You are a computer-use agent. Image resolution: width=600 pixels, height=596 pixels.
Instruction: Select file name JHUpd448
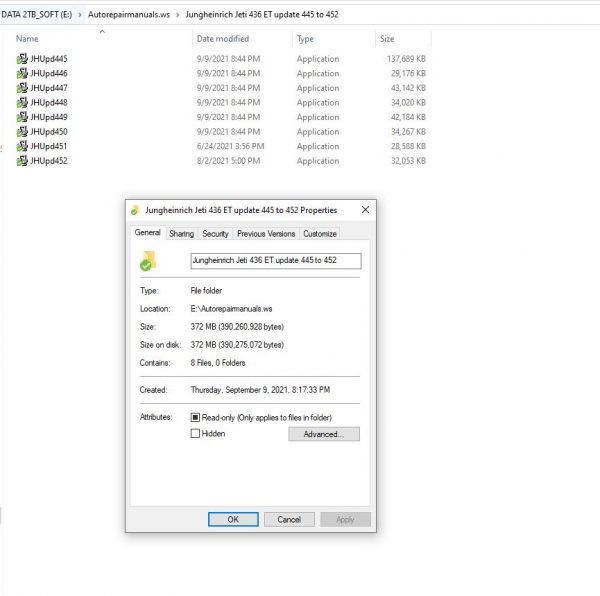pos(49,103)
